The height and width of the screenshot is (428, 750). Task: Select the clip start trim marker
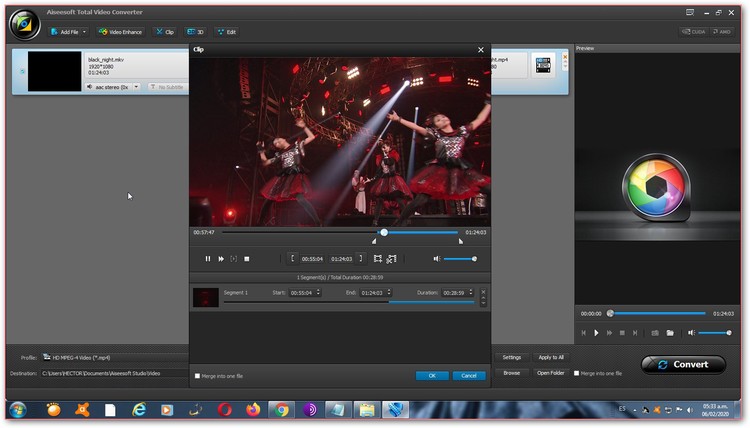[x=374, y=241]
